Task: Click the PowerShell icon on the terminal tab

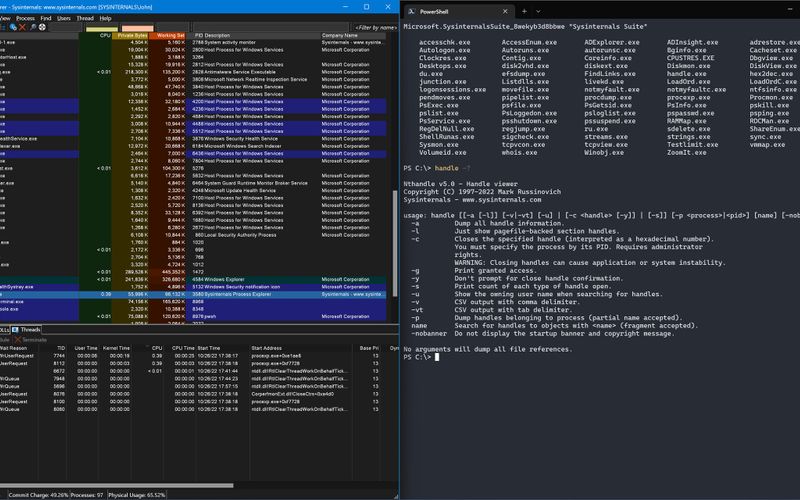Action: pyautogui.click(x=411, y=10)
